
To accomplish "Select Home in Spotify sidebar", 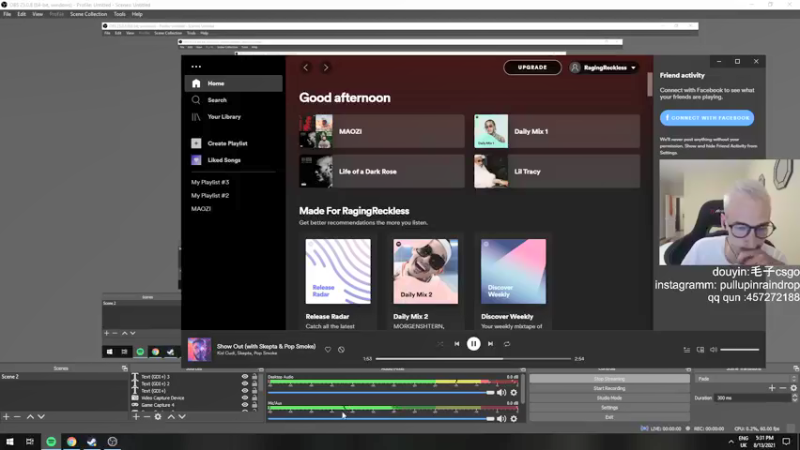I will [233, 83].
